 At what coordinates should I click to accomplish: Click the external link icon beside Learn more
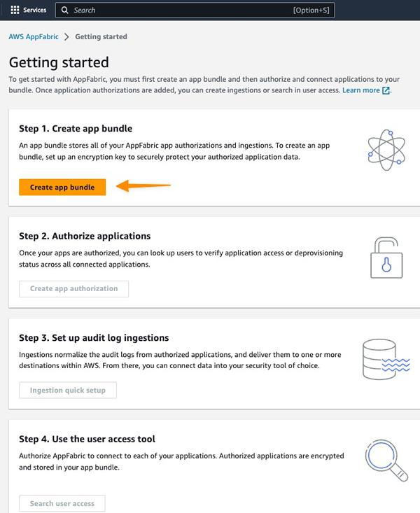click(x=386, y=91)
